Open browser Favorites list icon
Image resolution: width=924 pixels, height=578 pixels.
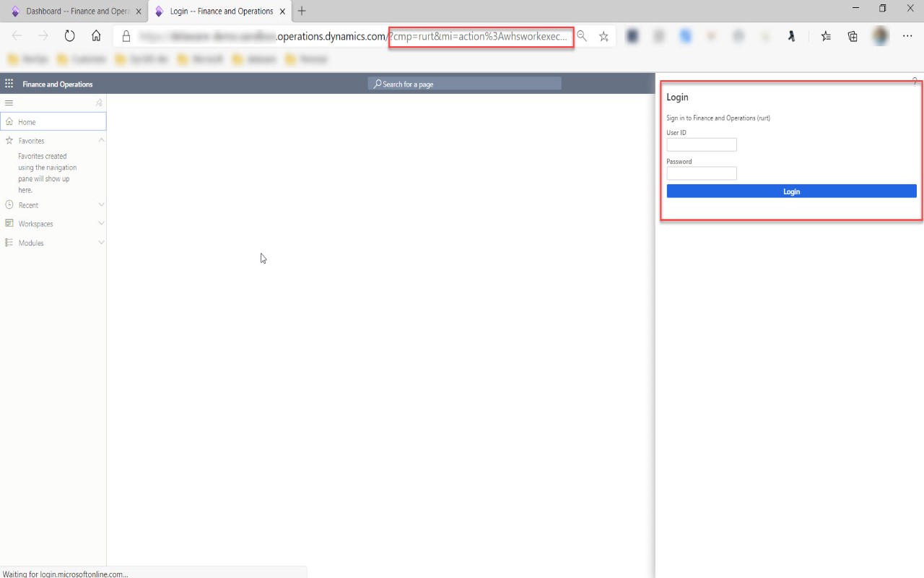826,36
